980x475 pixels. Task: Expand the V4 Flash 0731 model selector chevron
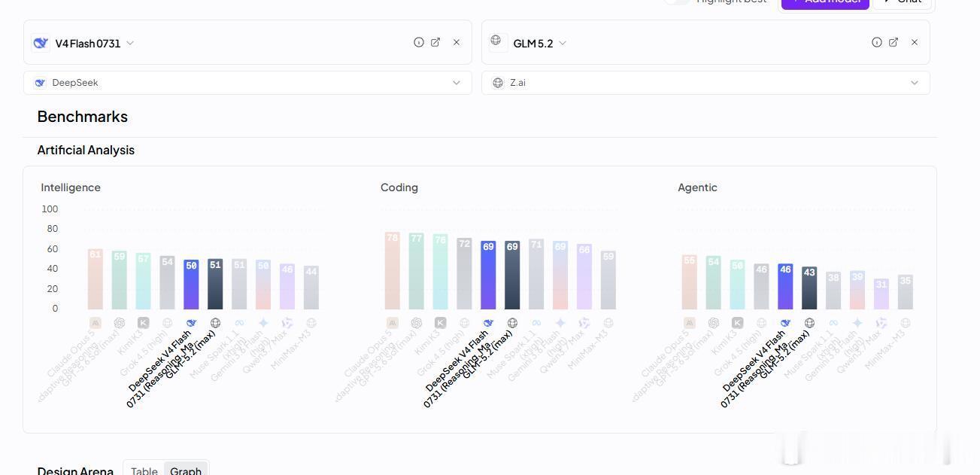coord(130,43)
